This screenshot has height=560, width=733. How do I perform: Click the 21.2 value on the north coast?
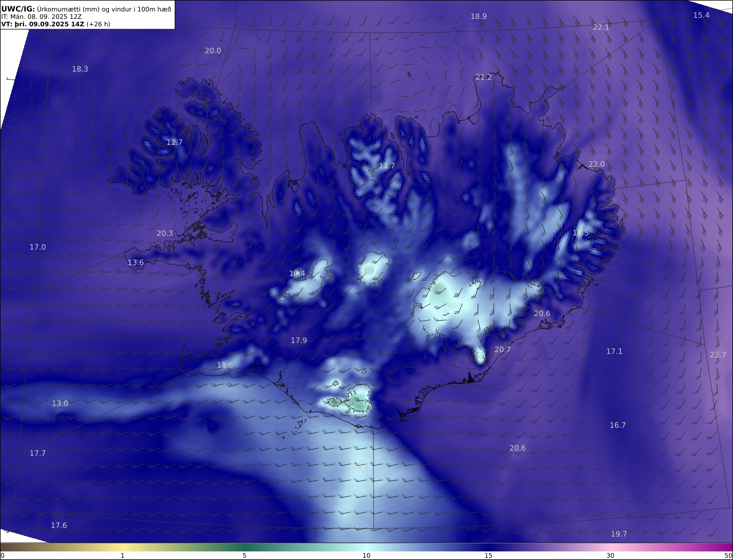(483, 77)
